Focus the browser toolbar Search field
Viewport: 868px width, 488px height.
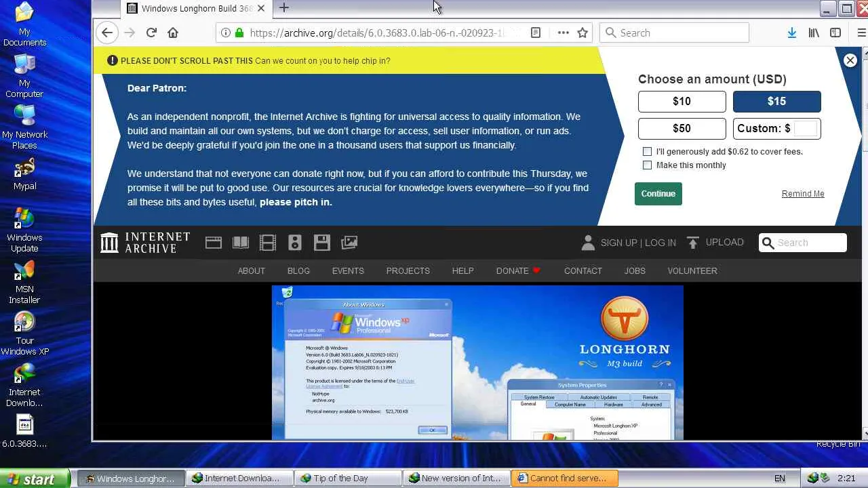[674, 33]
